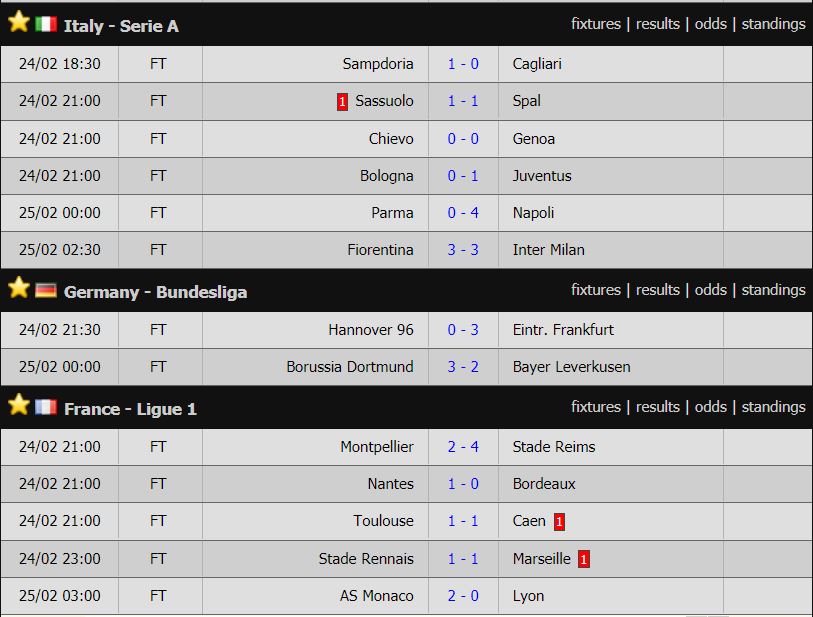
Task: Open Parma 0 - 4 Napoli score
Action: coord(463,213)
